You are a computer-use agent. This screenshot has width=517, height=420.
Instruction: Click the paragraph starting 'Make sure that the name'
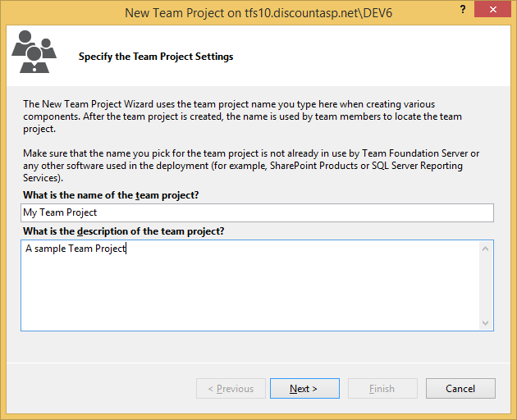click(251, 166)
